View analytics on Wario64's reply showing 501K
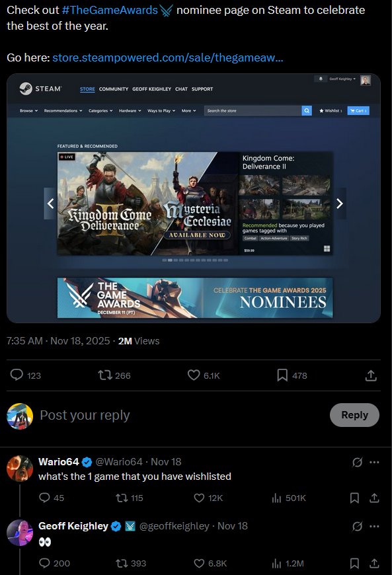The image size is (392, 575). (x=276, y=498)
